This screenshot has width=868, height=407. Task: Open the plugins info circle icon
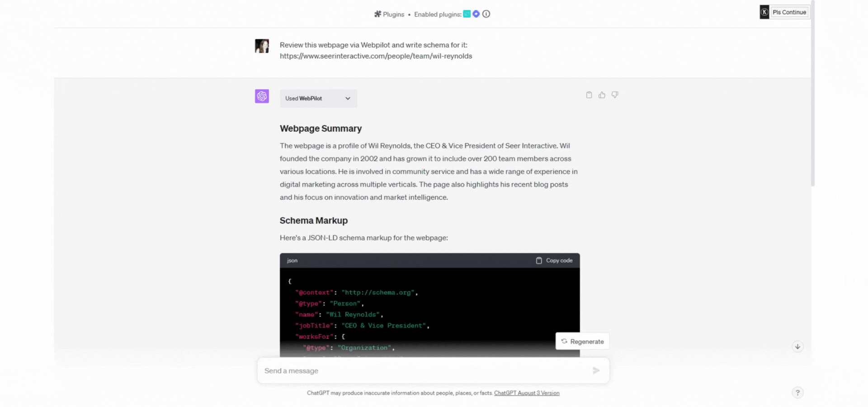(486, 14)
